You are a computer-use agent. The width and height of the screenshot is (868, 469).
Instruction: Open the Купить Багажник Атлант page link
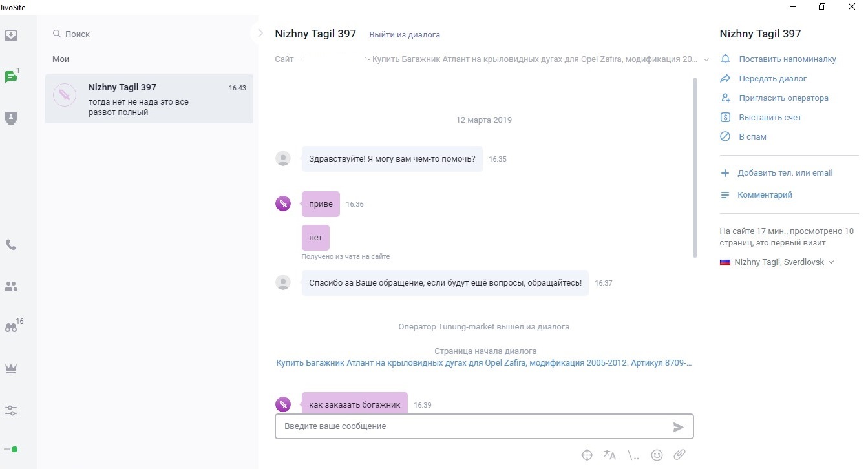[484, 363]
